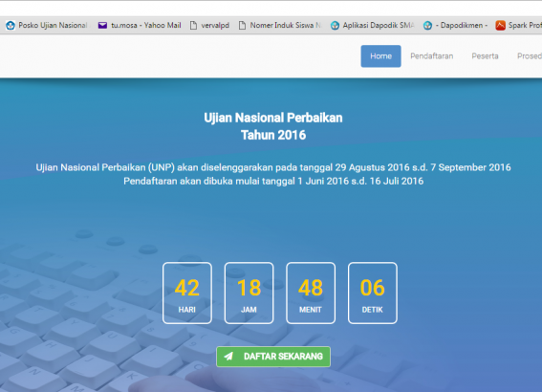Open the Spark Prof bookmark icon
Image resolution: width=542 pixels, height=392 pixels.
coord(500,25)
